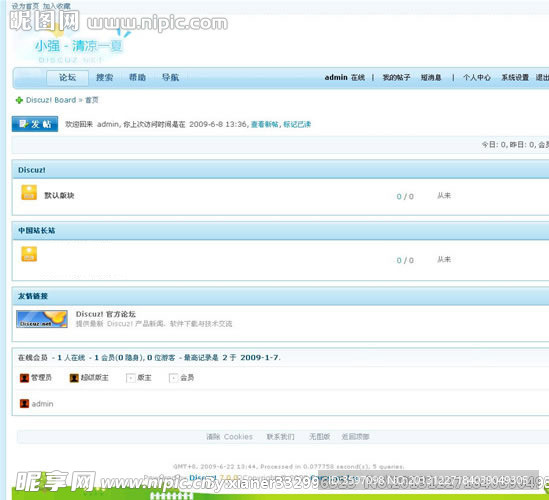
Task: Click the 管理员 legend user icon
Action: click(x=24, y=378)
